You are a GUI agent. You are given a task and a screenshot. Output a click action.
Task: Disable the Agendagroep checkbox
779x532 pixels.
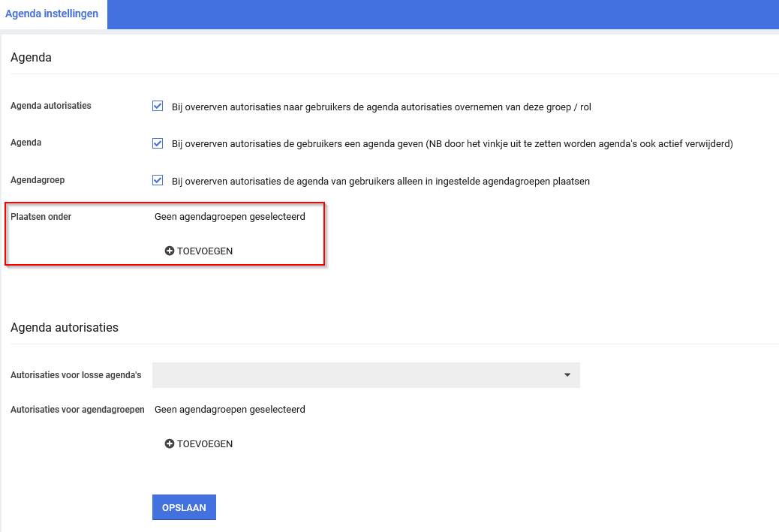[x=158, y=180]
